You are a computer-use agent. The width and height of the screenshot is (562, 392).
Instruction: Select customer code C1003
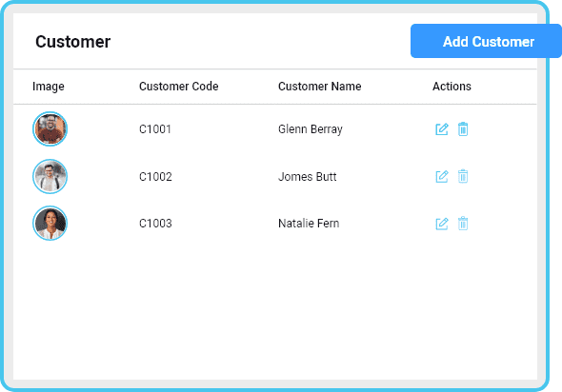[155, 224]
